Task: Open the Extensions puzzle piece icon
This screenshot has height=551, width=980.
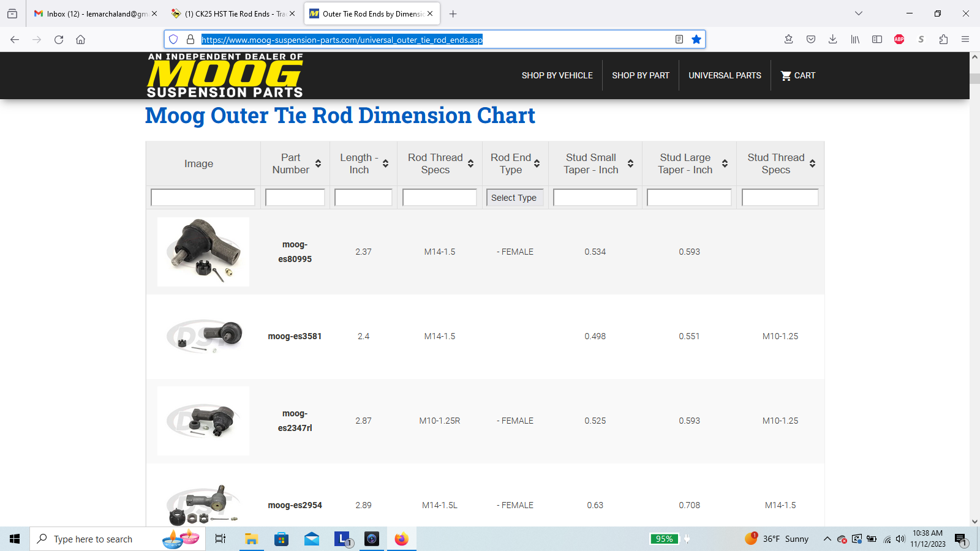Action: tap(943, 39)
